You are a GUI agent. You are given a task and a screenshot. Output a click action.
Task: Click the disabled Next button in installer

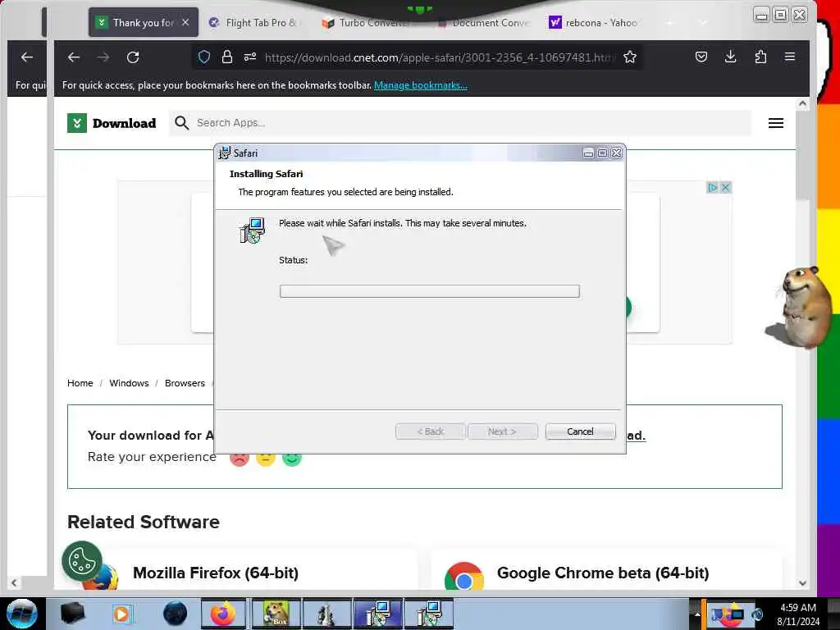coord(502,431)
